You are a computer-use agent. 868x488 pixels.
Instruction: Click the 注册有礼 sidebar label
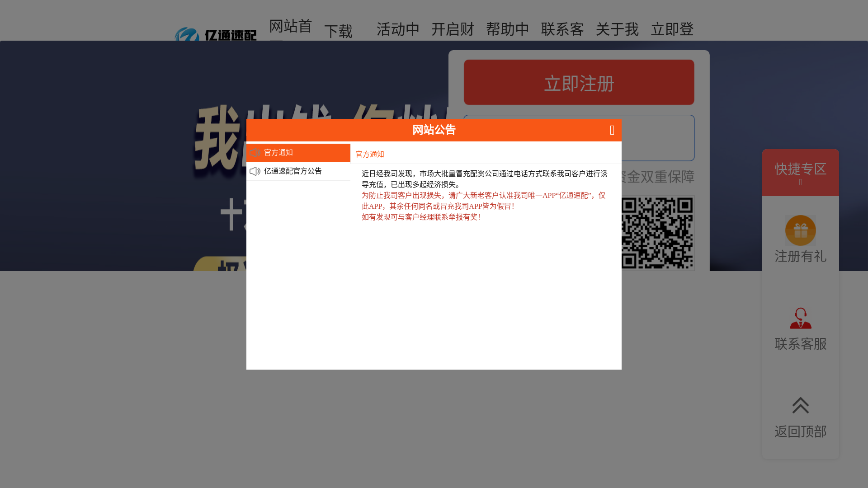pos(800,256)
